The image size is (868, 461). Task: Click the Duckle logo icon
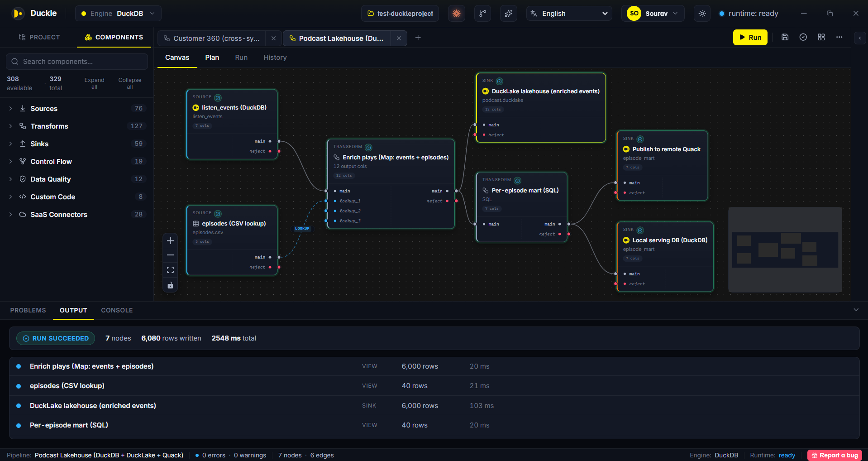pyautogui.click(x=18, y=14)
